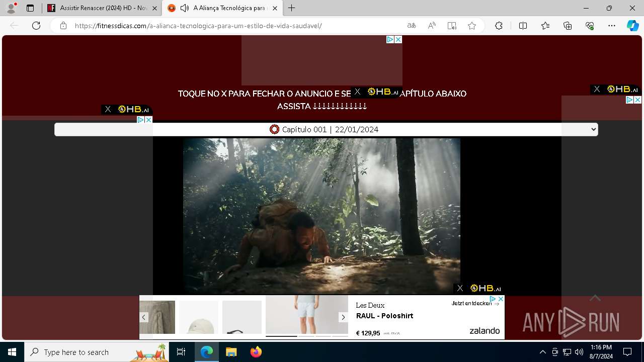Mute the A Aliança Tecnológica tab audio
644x362 pixels.
click(x=185, y=8)
